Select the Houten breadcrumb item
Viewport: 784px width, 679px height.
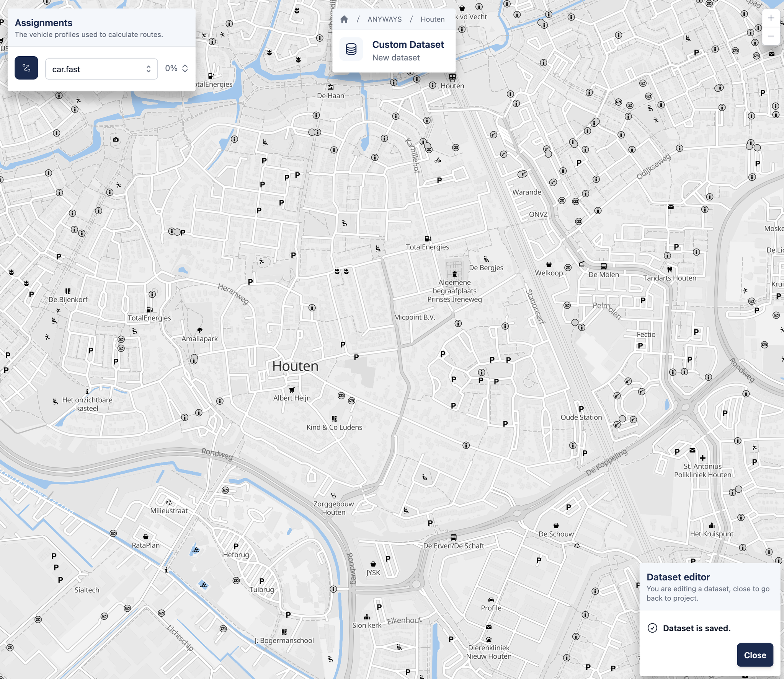coord(432,20)
